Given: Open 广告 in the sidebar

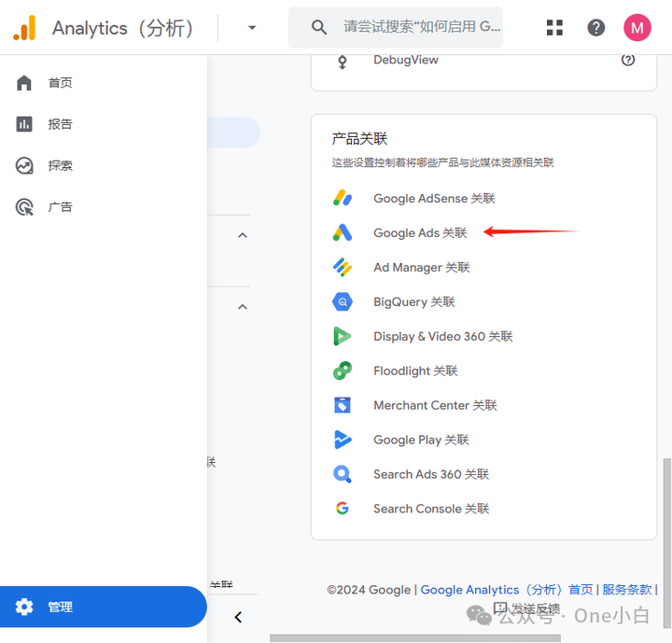Looking at the screenshot, I should (103, 207).
